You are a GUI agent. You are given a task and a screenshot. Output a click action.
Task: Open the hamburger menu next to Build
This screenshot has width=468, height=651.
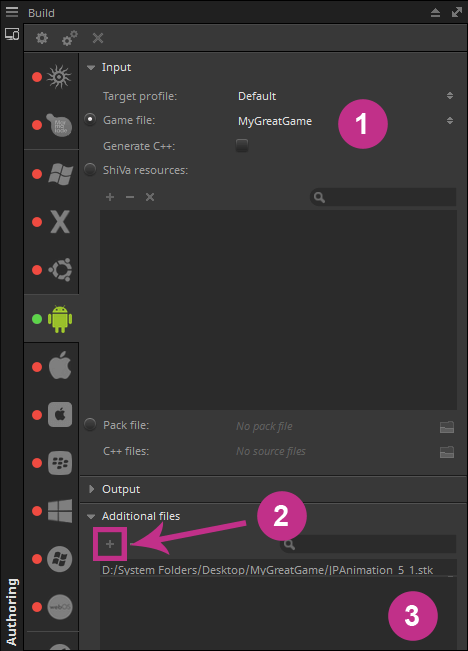(12, 12)
